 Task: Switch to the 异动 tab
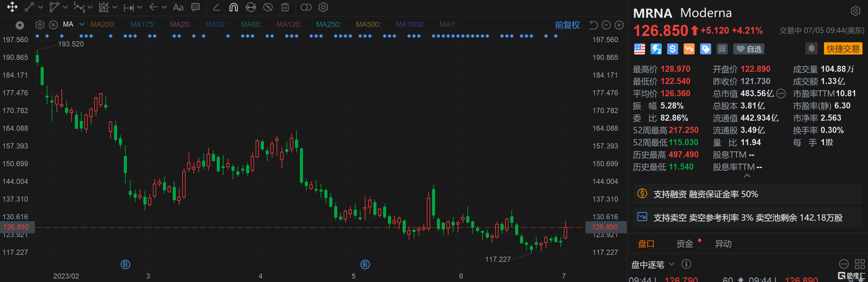pos(723,243)
